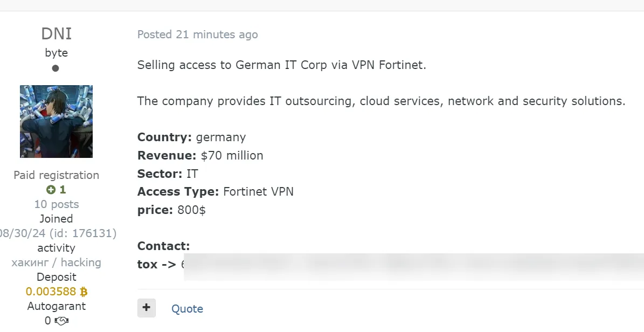Click the Autogarant handshake icon
This screenshot has width=644, height=332.
(x=62, y=321)
